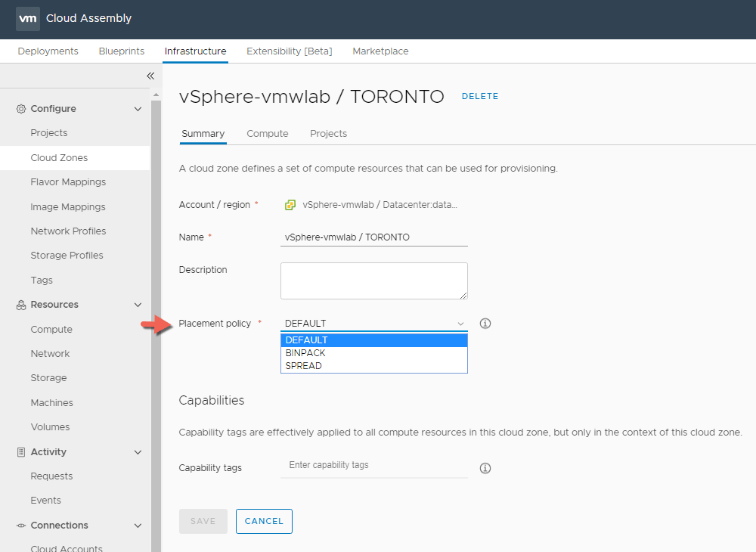Collapse the Resources section chevron
The height and width of the screenshot is (552, 756).
click(x=138, y=305)
